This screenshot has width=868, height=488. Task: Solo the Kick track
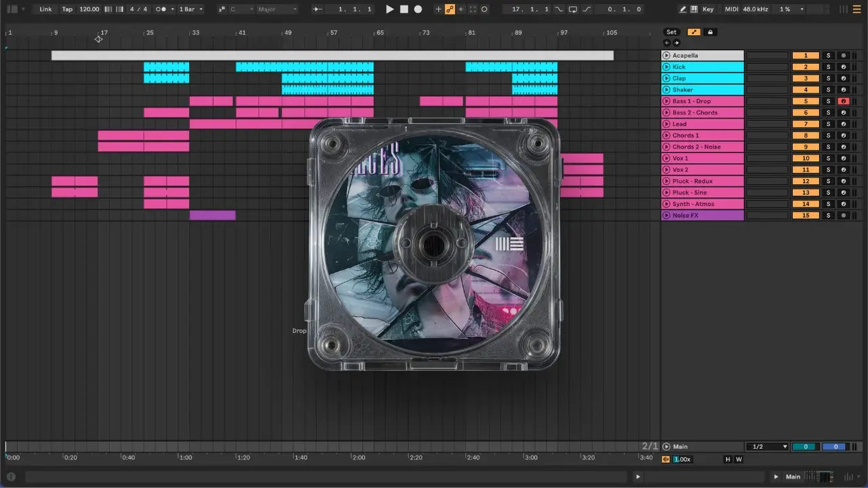(827, 67)
